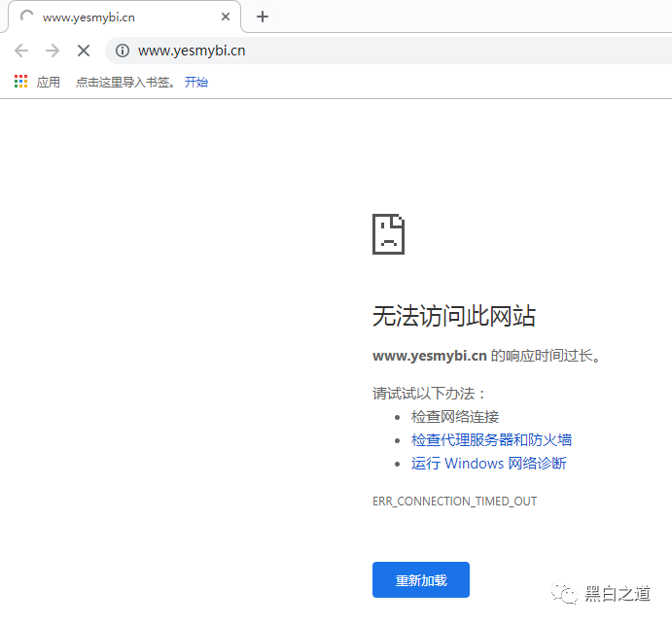Click the 开始 import bookmarks link
Screen dimensions: 672x624
point(196,82)
